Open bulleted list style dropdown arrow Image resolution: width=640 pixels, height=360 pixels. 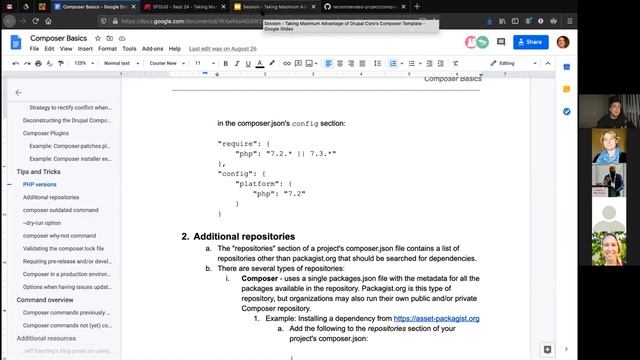420,63
